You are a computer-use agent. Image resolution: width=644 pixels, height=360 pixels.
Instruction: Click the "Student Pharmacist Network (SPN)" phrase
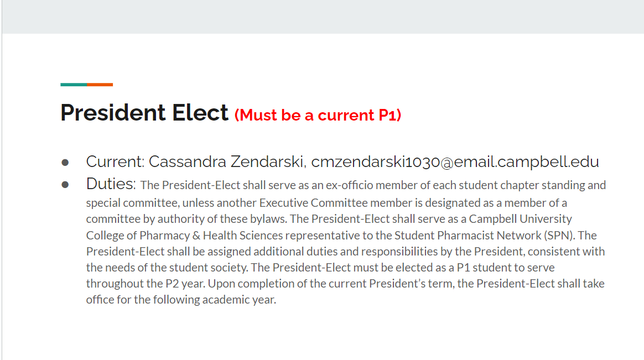coord(484,236)
